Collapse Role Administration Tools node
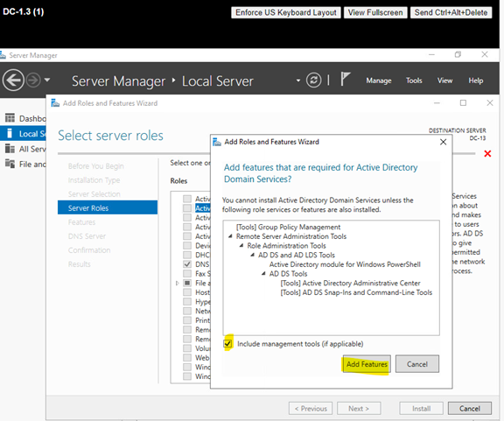 click(241, 246)
